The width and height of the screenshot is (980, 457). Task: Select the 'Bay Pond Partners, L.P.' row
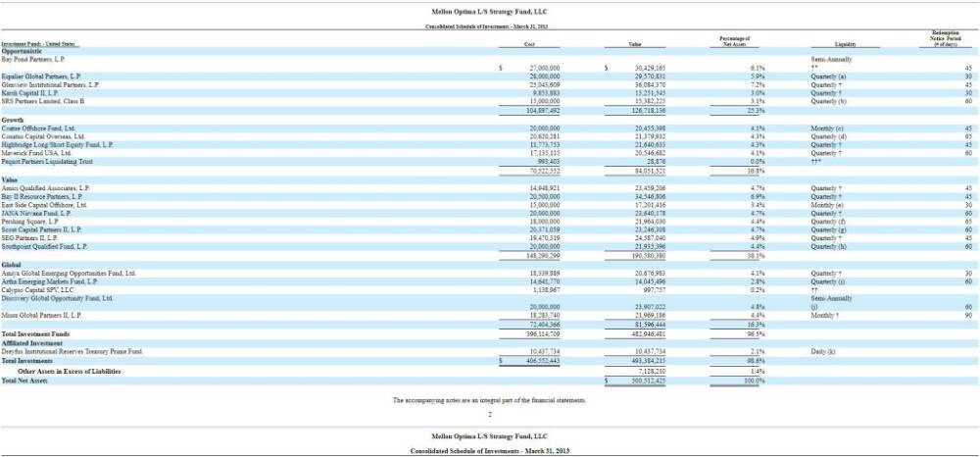pos(490,63)
